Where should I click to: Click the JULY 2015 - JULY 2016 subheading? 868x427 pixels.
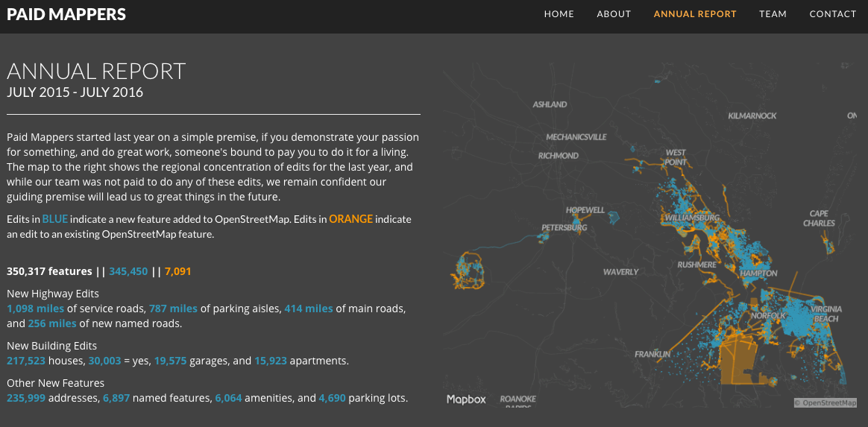tap(75, 92)
